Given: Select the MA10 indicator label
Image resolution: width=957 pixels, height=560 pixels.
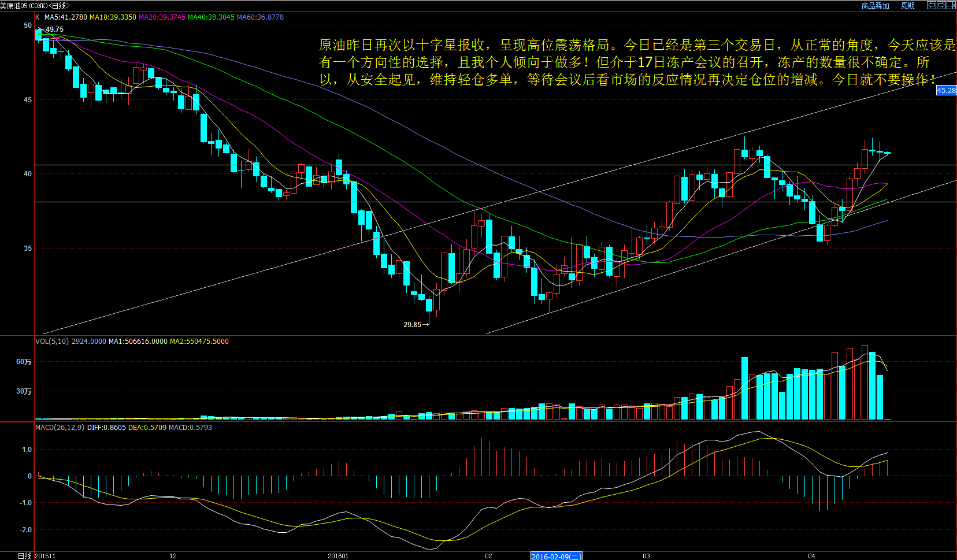Looking at the screenshot, I should click(x=113, y=17).
